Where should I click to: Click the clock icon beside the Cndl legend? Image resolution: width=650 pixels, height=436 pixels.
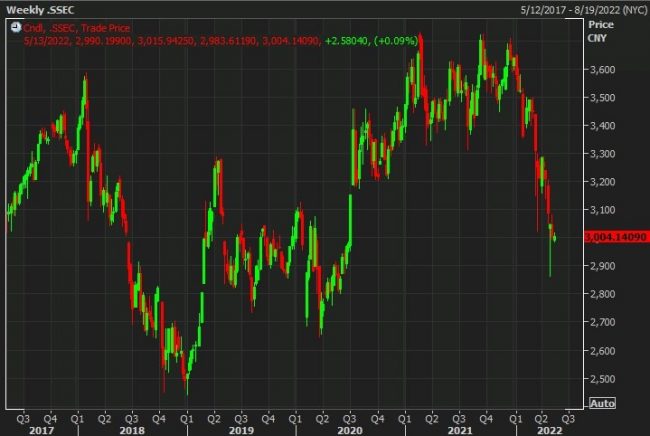[x=16, y=28]
